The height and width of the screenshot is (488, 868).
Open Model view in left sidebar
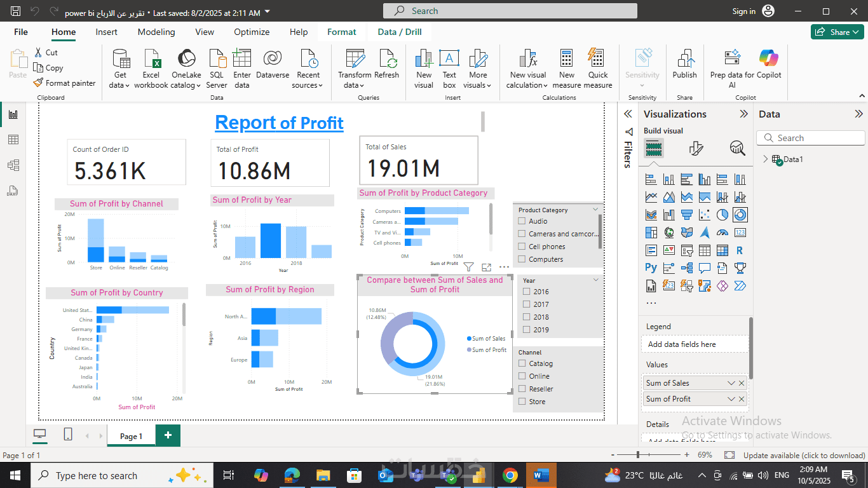(13, 165)
